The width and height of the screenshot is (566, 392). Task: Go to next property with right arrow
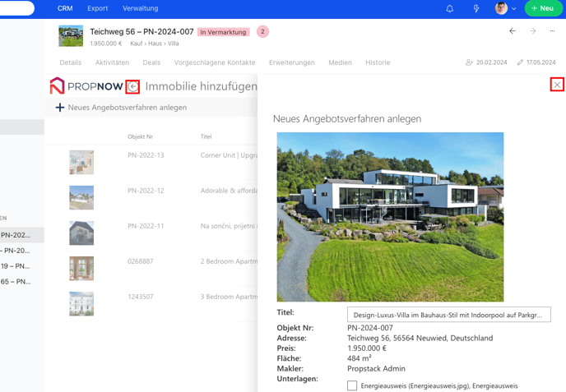pyautogui.click(x=532, y=31)
